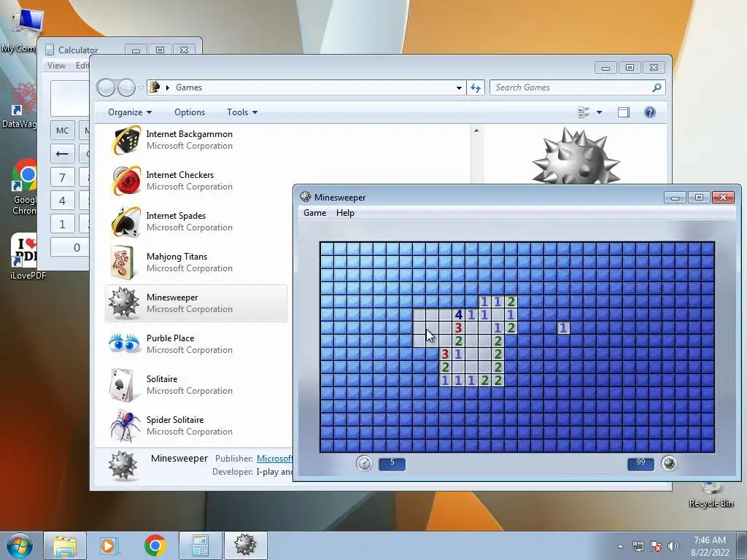Click the MC button in Calculator
The height and width of the screenshot is (560, 747).
pos(63,131)
